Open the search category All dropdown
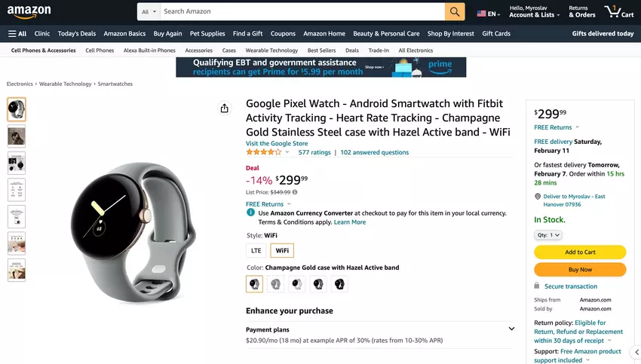The image size is (641, 364). tap(149, 12)
